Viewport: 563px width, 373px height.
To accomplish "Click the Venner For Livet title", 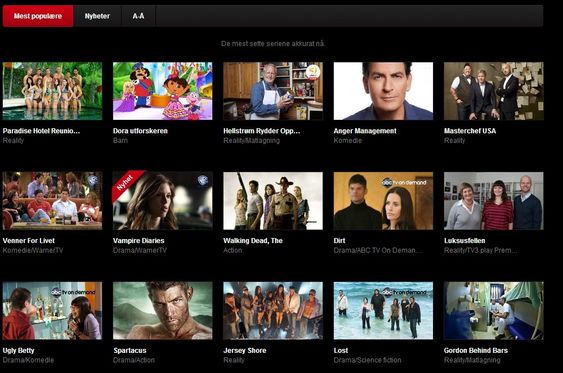I will tap(29, 241).
